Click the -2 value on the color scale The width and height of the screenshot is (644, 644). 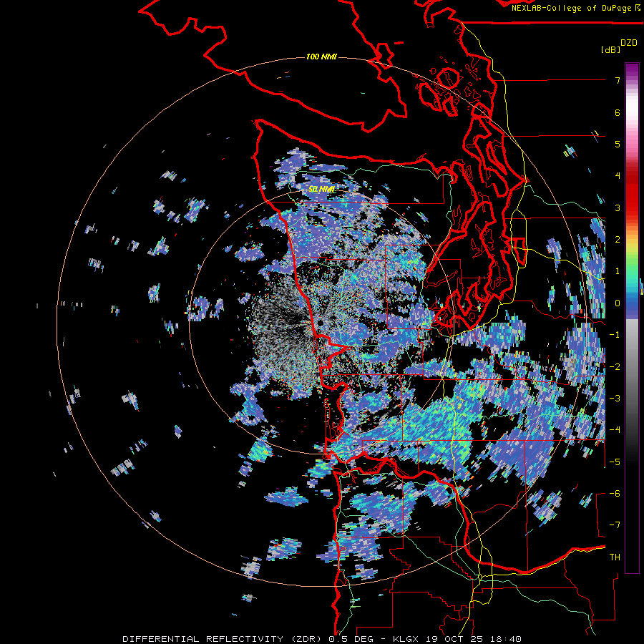click(615, 367)
